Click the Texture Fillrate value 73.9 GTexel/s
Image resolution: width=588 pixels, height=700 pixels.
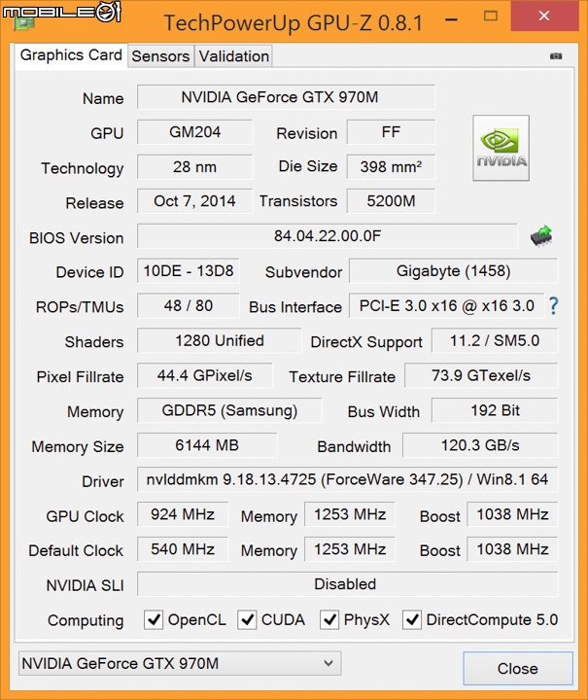tap(481, 375)
